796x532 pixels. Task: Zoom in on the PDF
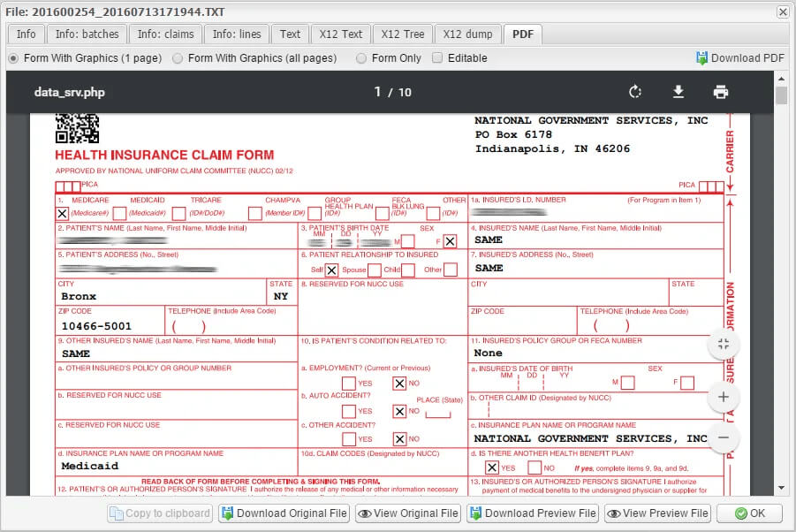click(724, 397)
